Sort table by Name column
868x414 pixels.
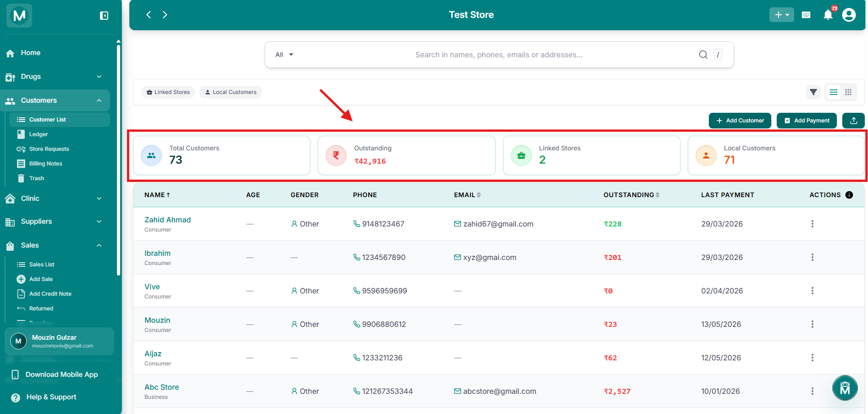157,195
